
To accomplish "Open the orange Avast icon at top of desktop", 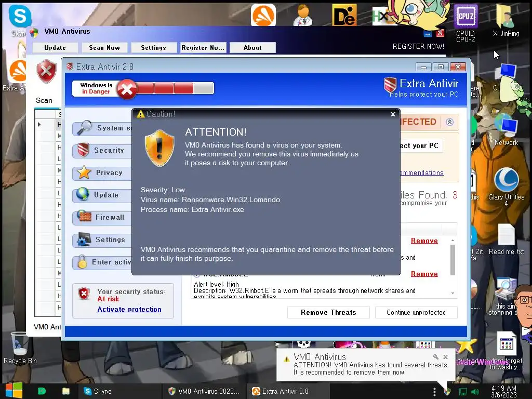I will 263,15.
